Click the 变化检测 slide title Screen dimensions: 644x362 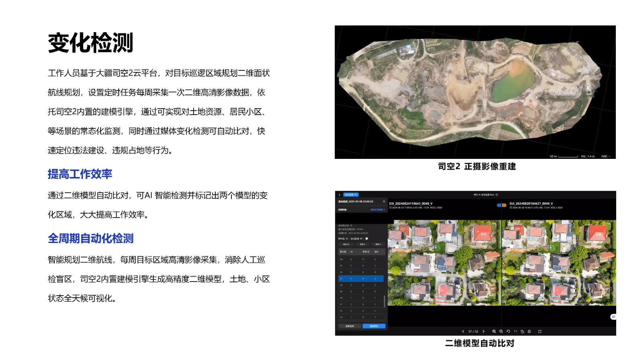(x=91, y=43)
